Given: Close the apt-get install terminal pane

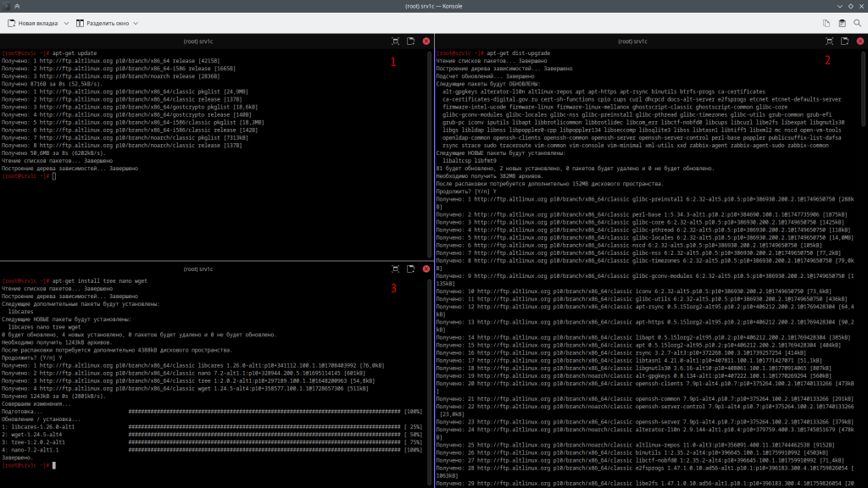Looking at the screenshot, I should coord(426,269).
